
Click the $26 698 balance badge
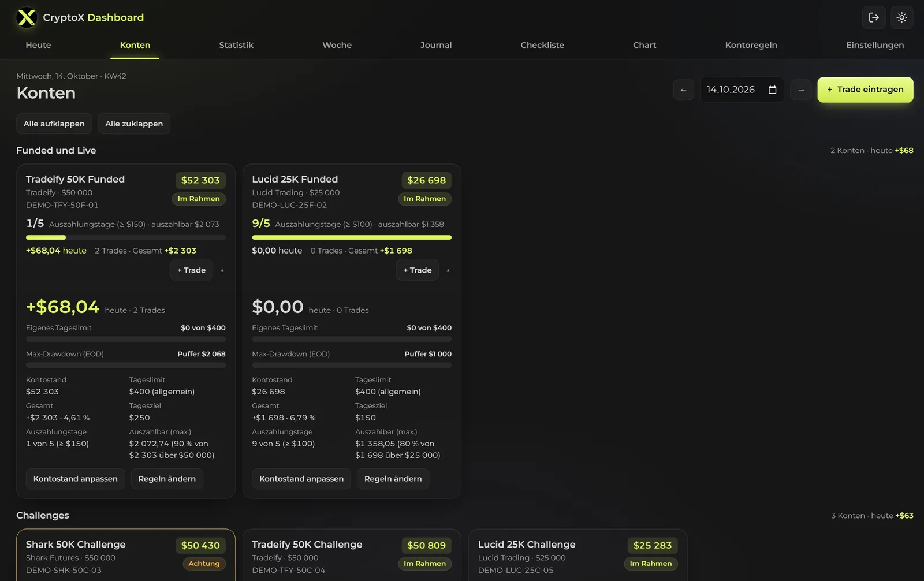(x=426, y=180)
